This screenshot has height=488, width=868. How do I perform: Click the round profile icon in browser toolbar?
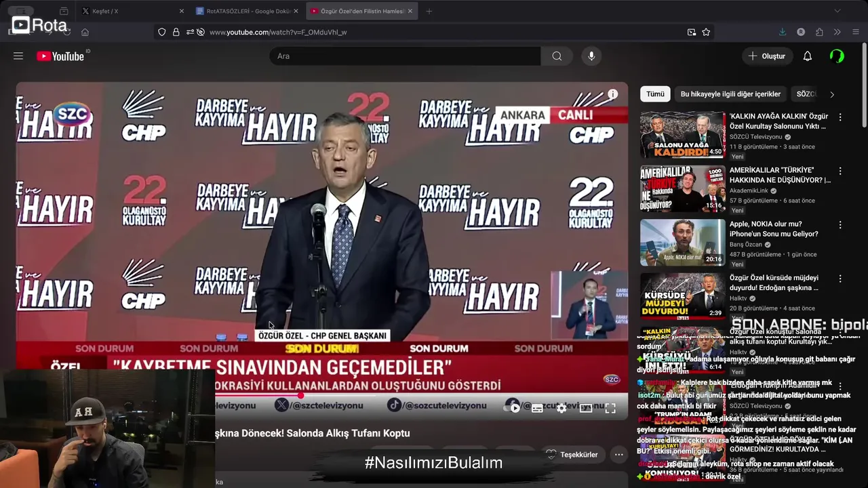pyautogui.click(x=801, y=32)
